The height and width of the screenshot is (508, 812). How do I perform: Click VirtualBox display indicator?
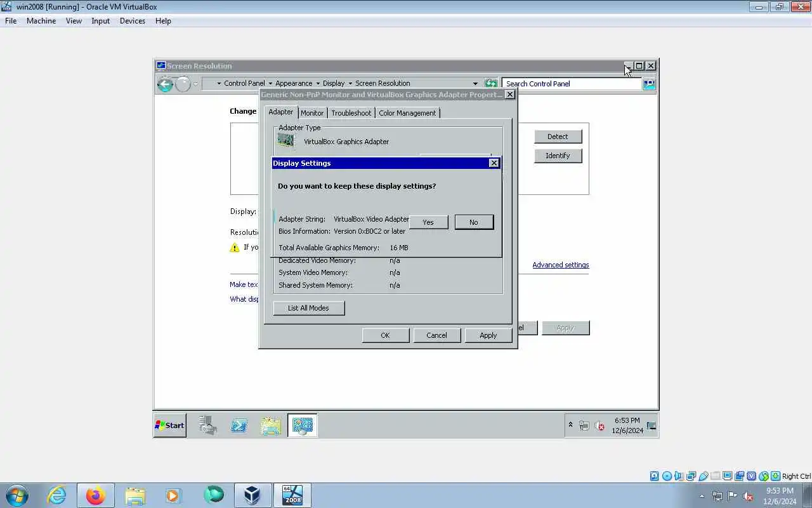(727, 476)
